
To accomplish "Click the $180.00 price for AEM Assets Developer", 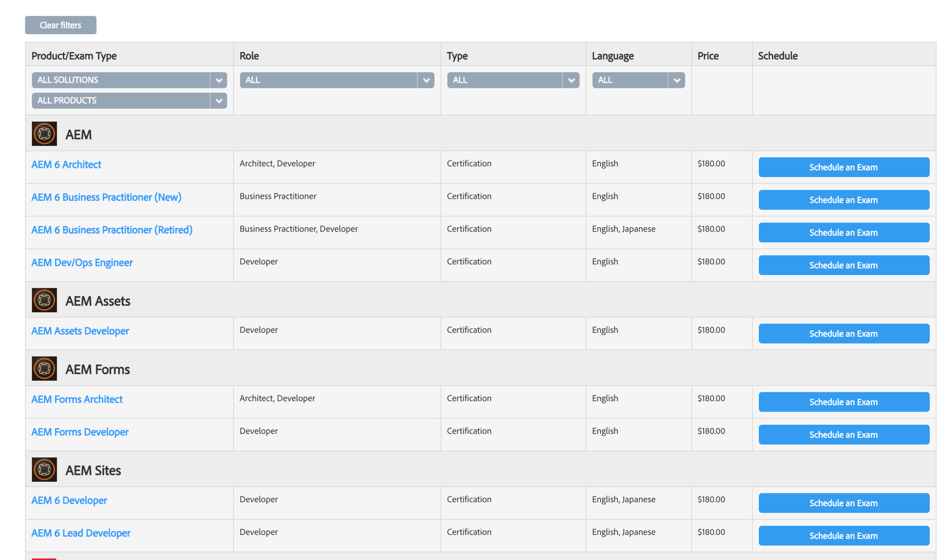I will 711,330.
